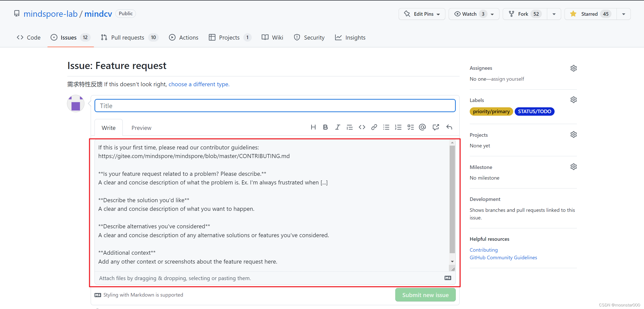Click the Starred count 45
This screenshot has height=309, width=644.
point(606,14)
